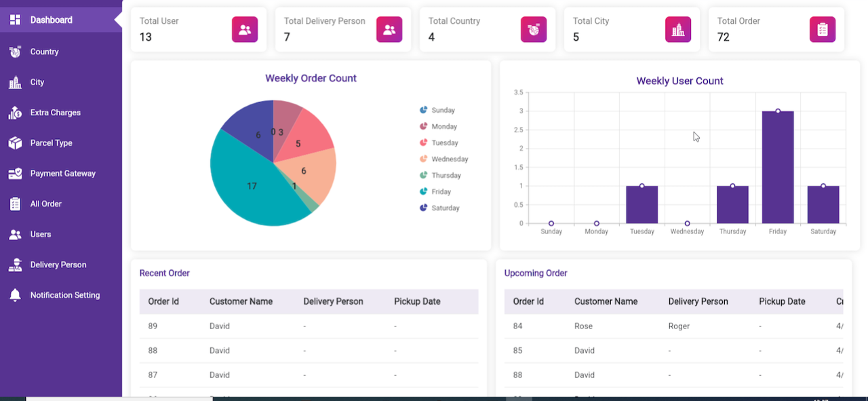Select the Extra Charges sidebar icon
The width and height of the screenshot is (868, 401).
[x=15, y=113]
